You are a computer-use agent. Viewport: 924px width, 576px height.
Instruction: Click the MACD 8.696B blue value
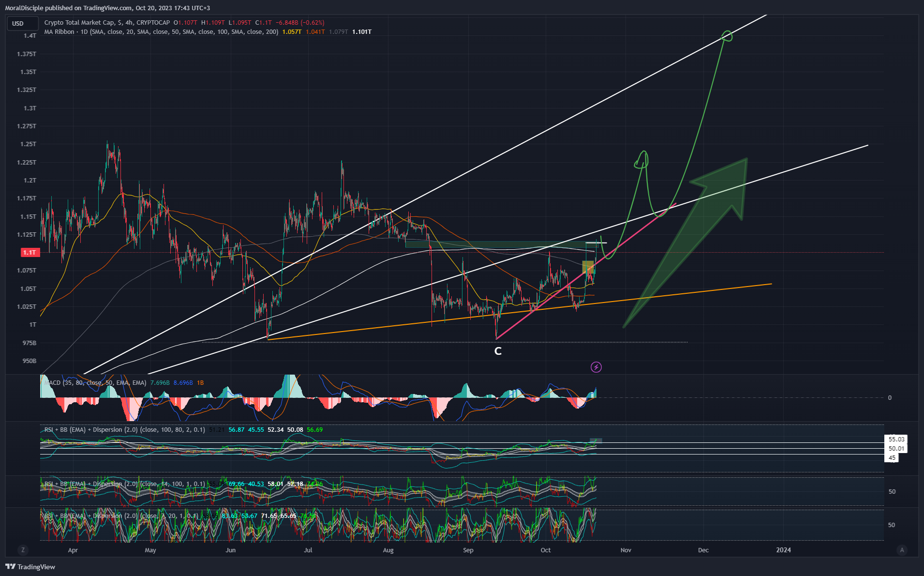(183, 383)
